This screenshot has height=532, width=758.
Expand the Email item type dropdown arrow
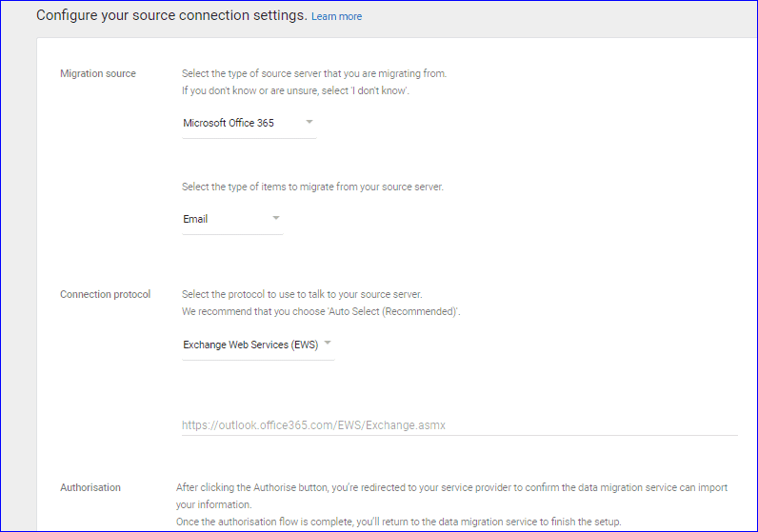point(276,218)
